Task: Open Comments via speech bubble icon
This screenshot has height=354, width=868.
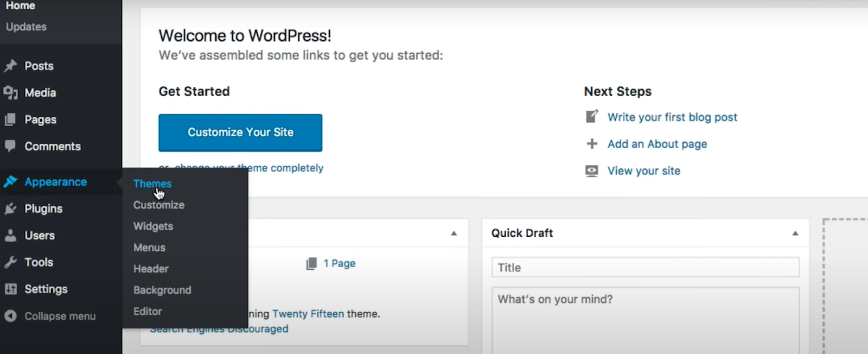Action: (x=10, y=146)
